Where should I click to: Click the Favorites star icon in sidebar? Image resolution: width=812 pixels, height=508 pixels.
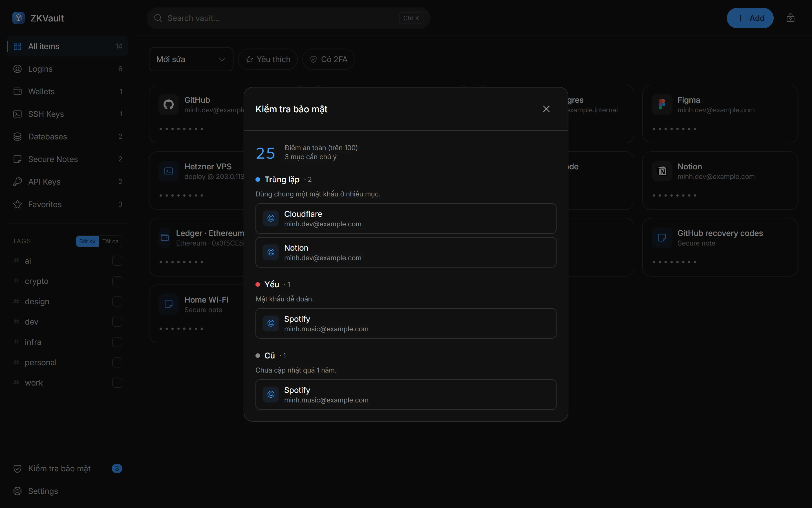click(x=17, y=204)
